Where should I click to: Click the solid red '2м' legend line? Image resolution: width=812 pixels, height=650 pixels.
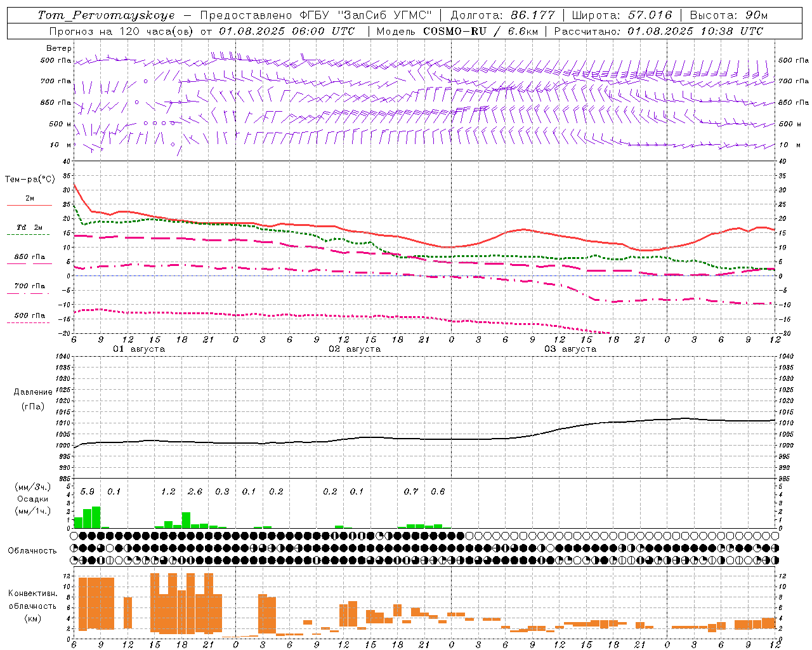[x=29, y=205]
